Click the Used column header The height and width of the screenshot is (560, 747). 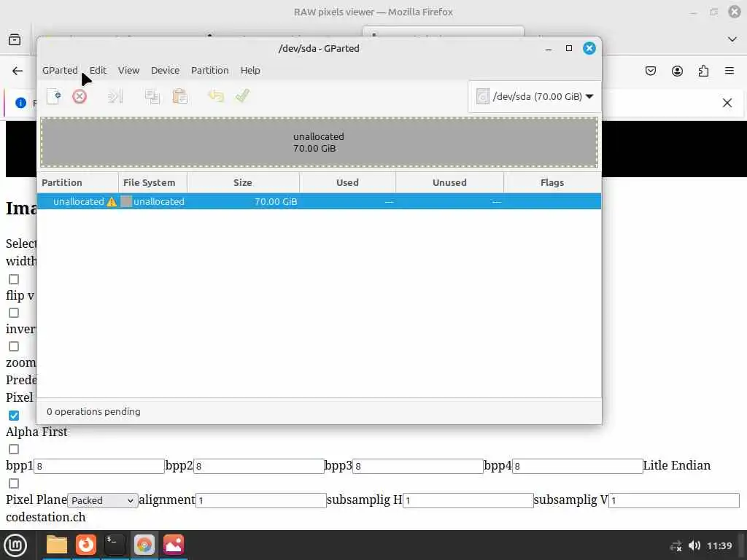(347, 182)
